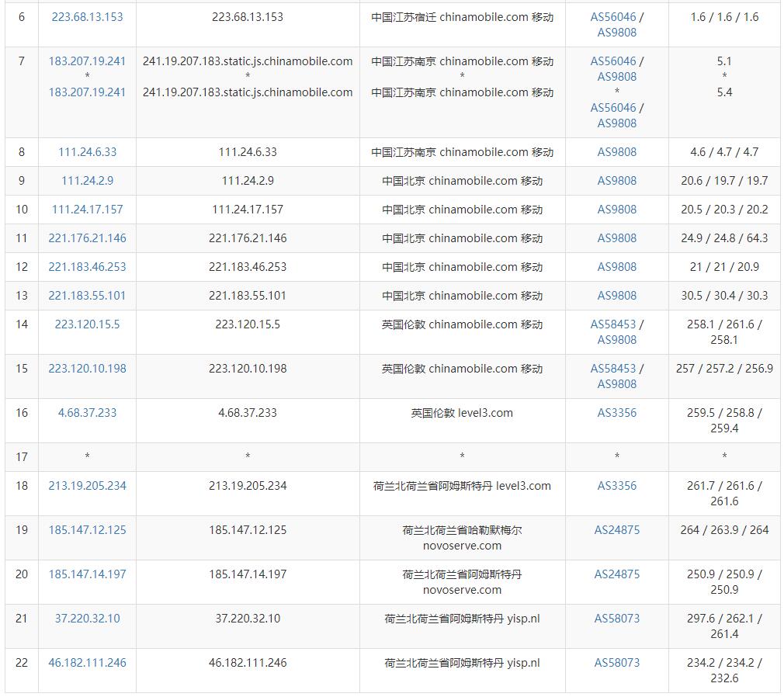Select latency value 20.5 / 20.3 / 20.2
This screenshot has height=697, width=784.
coord(724,210)
